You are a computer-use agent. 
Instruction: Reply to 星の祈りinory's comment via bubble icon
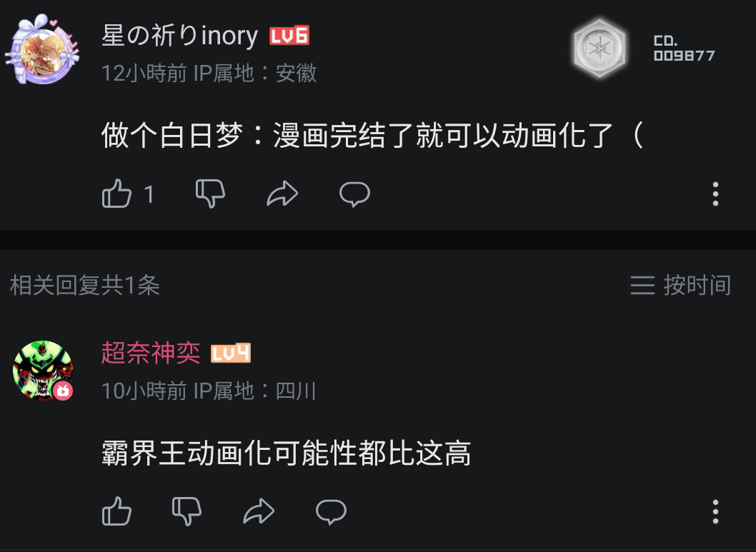(x=355, y=195)
